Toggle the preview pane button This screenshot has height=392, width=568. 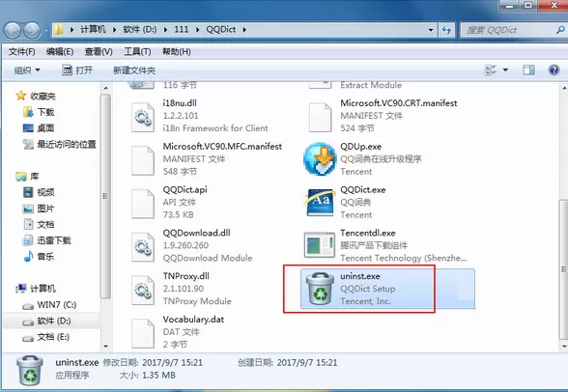pos(529,70)
